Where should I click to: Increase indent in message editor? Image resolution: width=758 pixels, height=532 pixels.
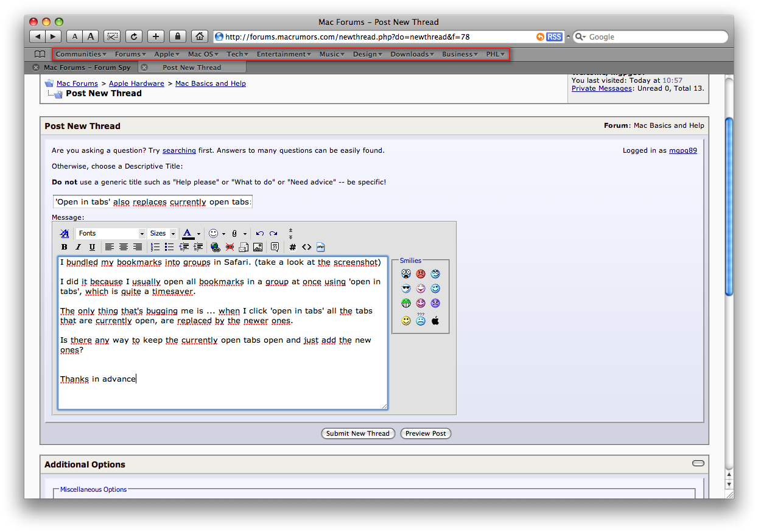click(x=198, y=247)
